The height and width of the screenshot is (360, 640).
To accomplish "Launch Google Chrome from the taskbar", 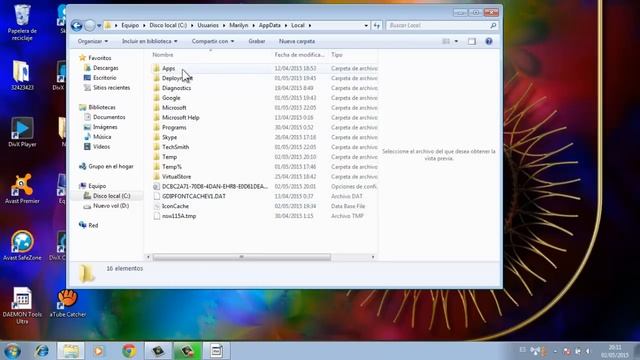I will (129, 351).
